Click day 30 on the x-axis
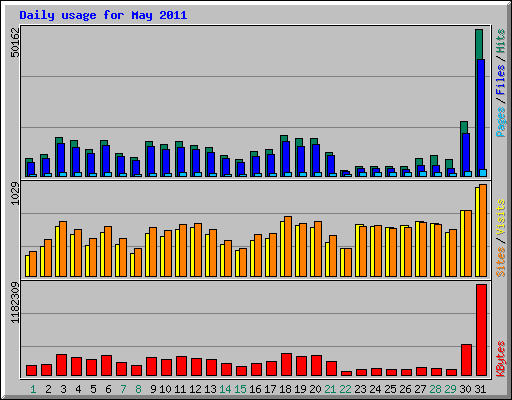Viewport: 512px width, 400px height. point(465,389)
